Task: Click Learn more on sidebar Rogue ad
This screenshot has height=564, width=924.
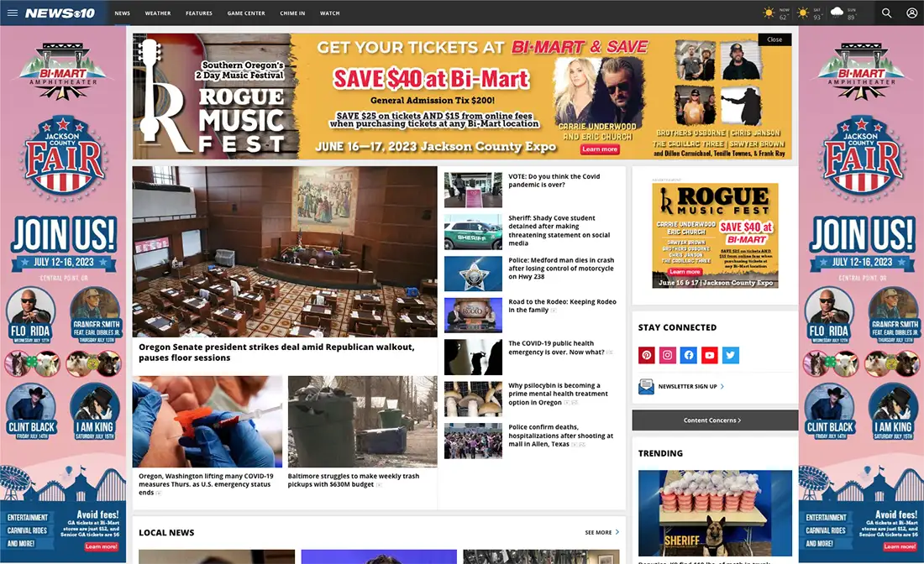Action: coord(685,272)
